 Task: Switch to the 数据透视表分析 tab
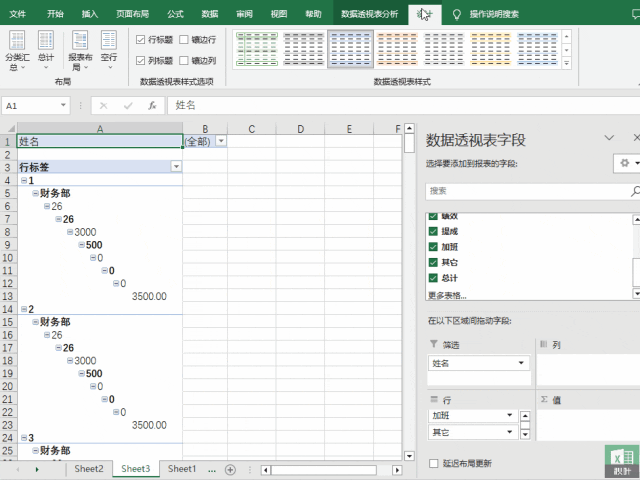[x=370, y=14]
